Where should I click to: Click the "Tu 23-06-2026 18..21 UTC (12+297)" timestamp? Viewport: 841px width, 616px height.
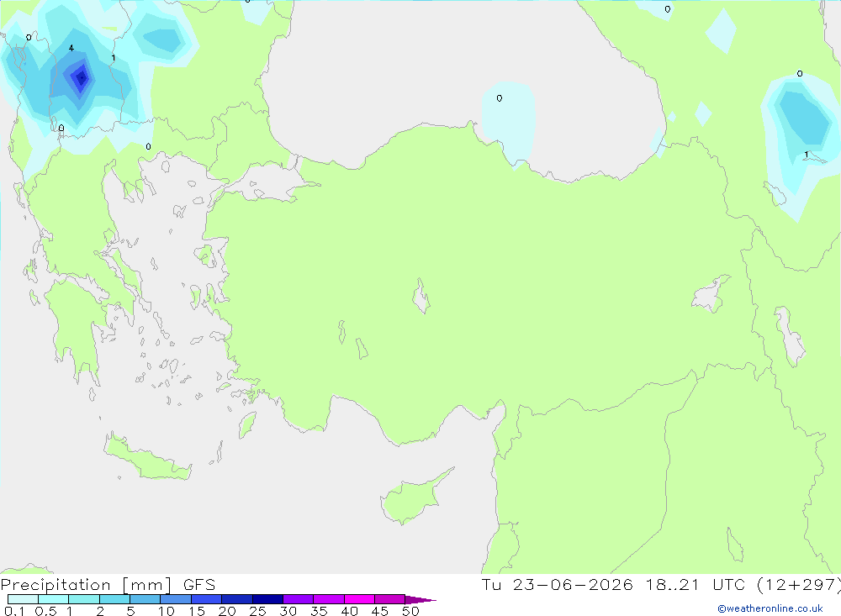[x=661, y=585]
